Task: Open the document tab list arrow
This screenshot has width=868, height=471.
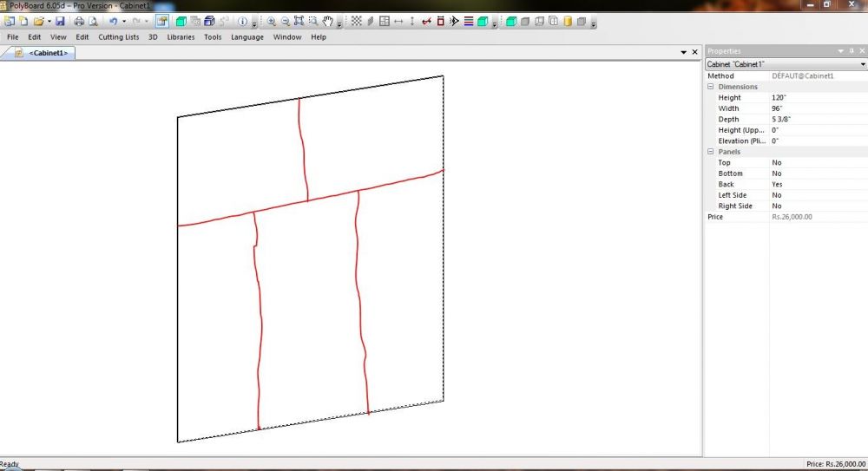Action: tap(684, 52)
